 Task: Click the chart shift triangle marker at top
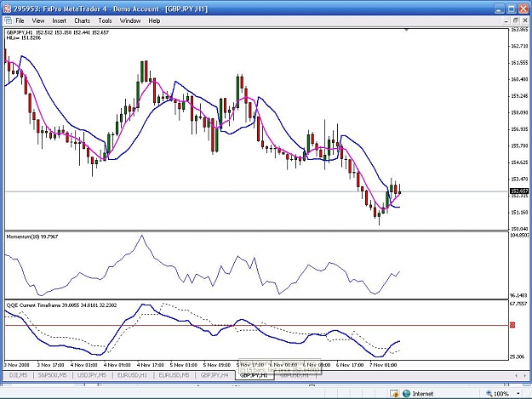[x=407, y=30]
